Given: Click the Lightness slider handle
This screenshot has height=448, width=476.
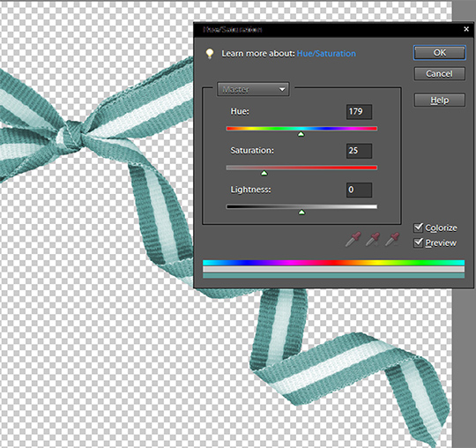Looking at the screenshot, I should (x=301, y=213).
